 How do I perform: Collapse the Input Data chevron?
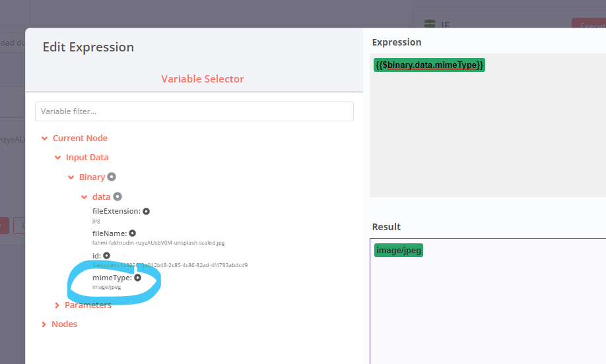tap(58, 158)
